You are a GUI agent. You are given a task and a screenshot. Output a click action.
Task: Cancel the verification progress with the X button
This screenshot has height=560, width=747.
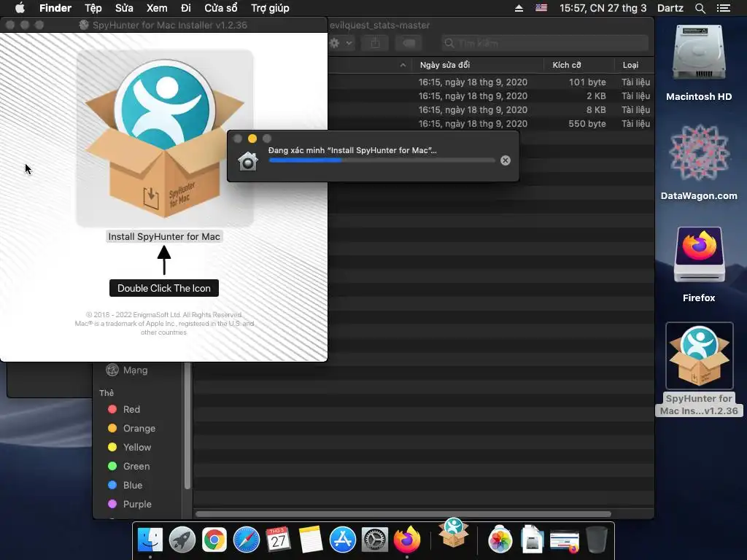pos(506,160)
